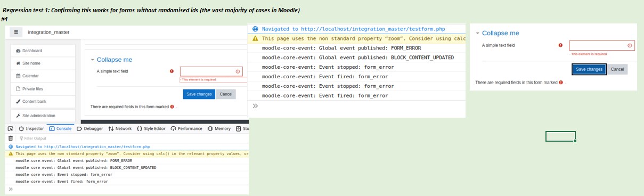Click the text field in the form beside the sidebar
This screenshot has width=644, height=196.
pos(211,71)
